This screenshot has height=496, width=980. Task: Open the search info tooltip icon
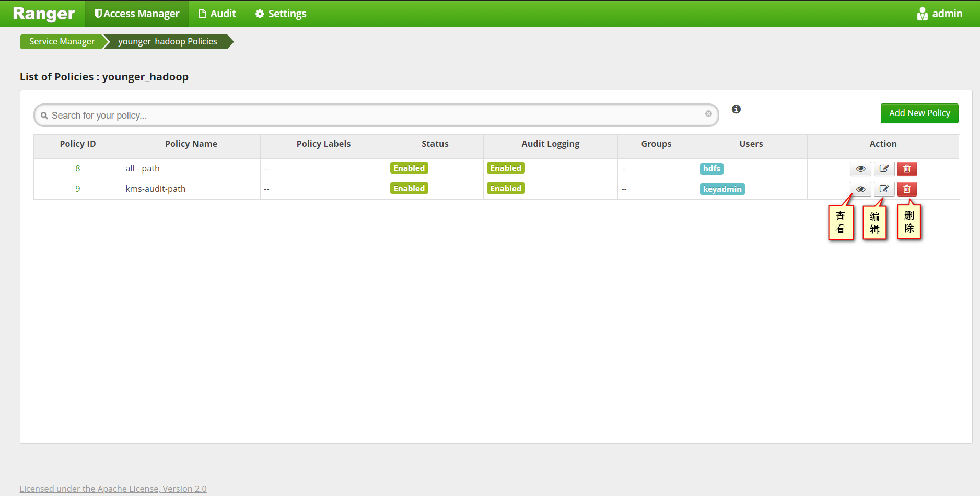(736, 109)
